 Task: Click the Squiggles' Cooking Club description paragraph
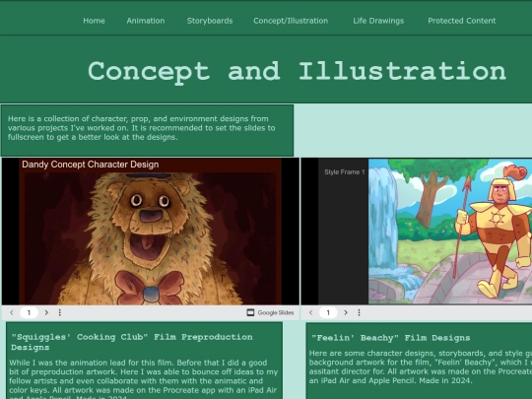[144, 378]
